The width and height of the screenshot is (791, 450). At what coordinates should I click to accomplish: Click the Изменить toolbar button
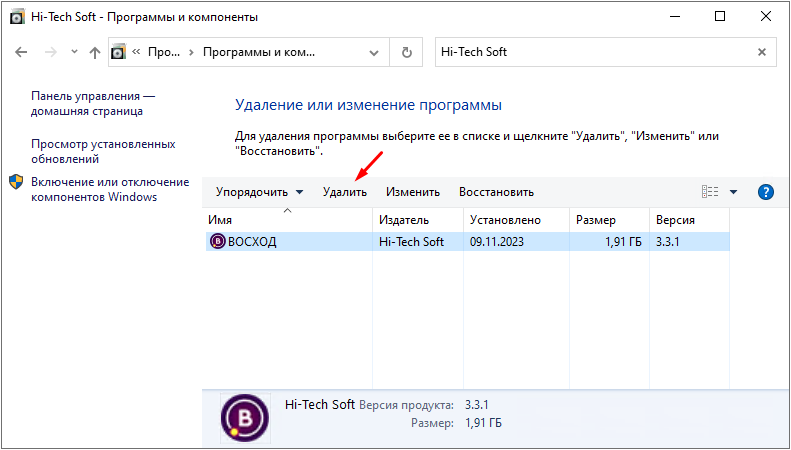pos(413,192)
